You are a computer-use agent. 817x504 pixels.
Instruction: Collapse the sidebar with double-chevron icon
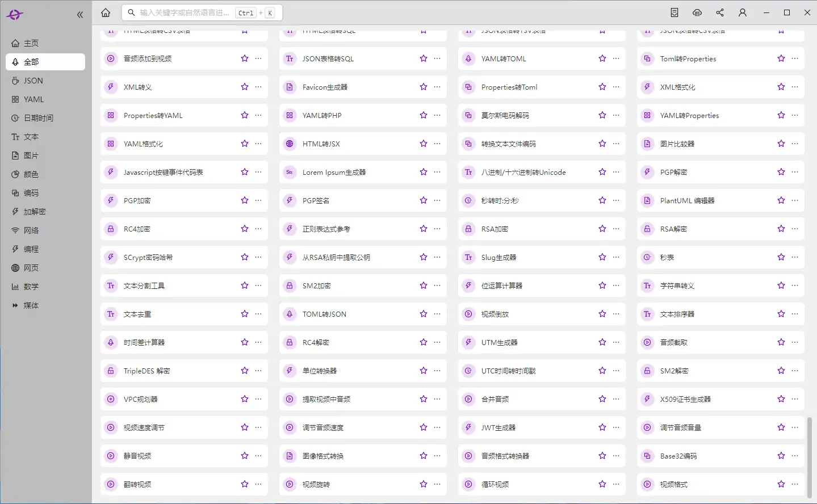[80, 15]
